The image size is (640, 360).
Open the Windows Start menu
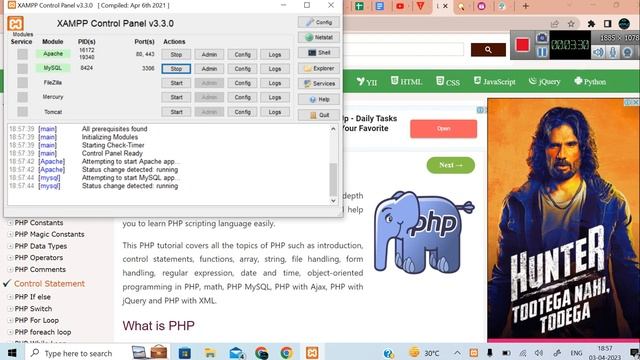(x=12, y=353)
